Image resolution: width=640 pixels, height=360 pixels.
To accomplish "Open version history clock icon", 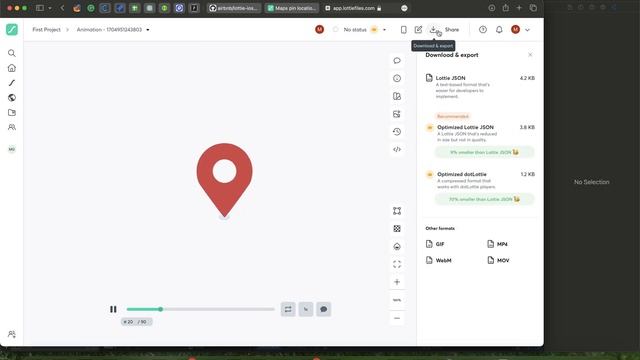I will tap(397, 132).
